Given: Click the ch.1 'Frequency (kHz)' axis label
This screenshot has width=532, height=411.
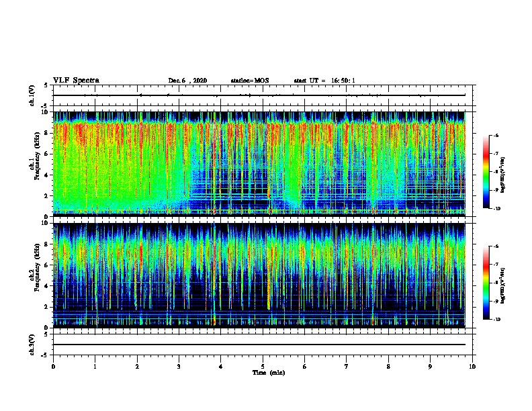Looking at the screenshot, I should click(x=37, y=156).
